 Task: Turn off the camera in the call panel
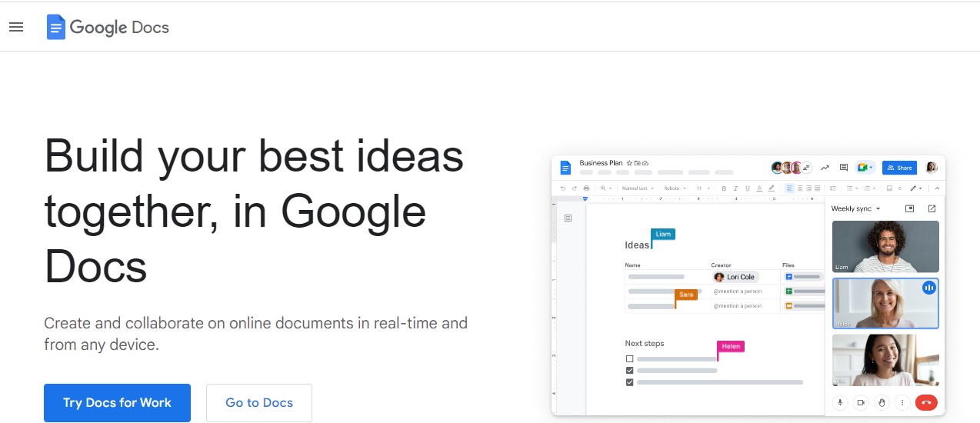tap(862, 401)
